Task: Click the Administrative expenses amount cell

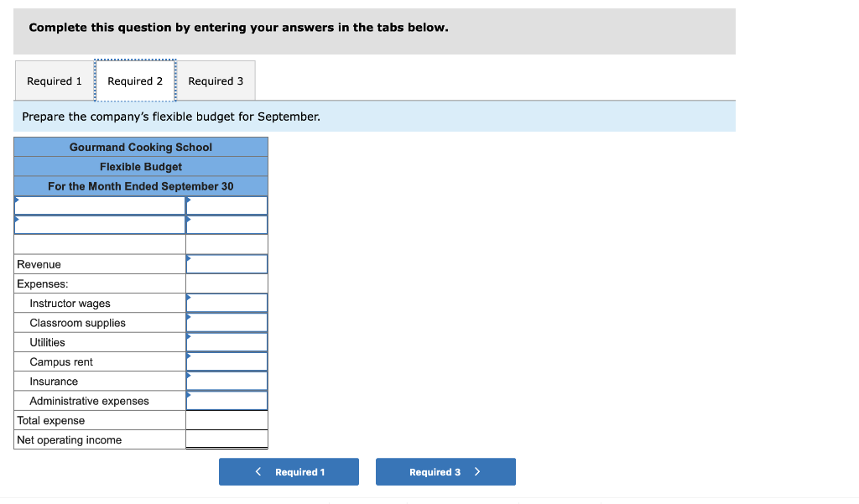Action: coord(228,400)
